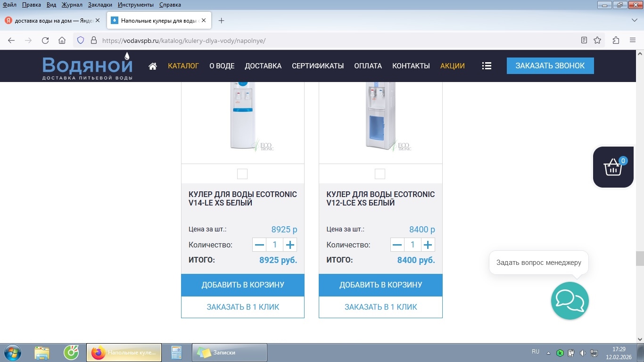Screen dimensions: 644x362
Task: Close the Яндекс search tab
Action: pos(98,21)
